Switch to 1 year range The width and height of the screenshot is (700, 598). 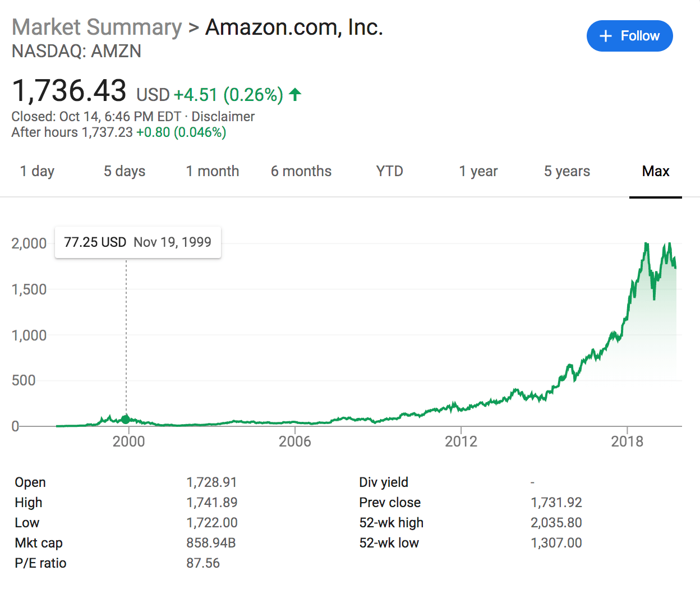pos(478,171)
